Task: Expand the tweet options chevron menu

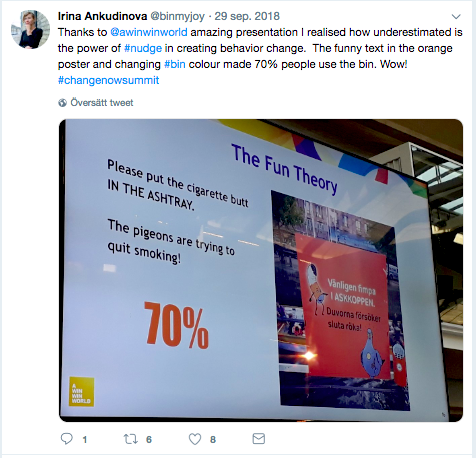Action: [456, 16]
